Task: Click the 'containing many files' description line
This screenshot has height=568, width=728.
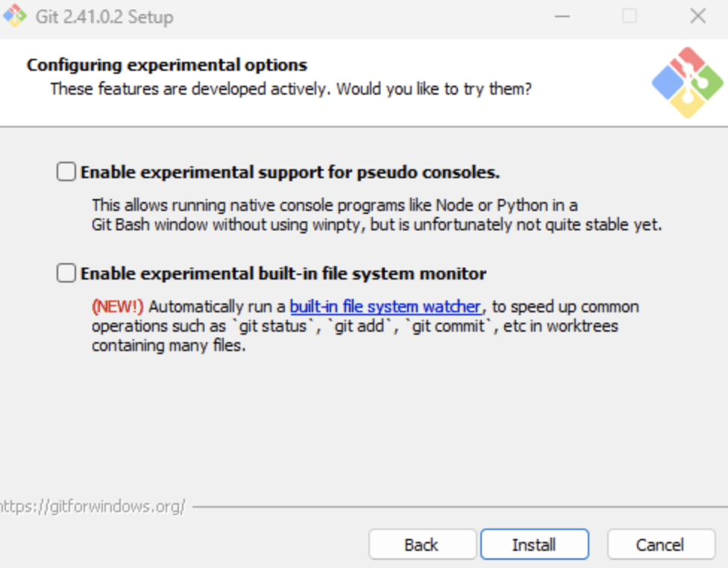Action: tap(169, 346)
